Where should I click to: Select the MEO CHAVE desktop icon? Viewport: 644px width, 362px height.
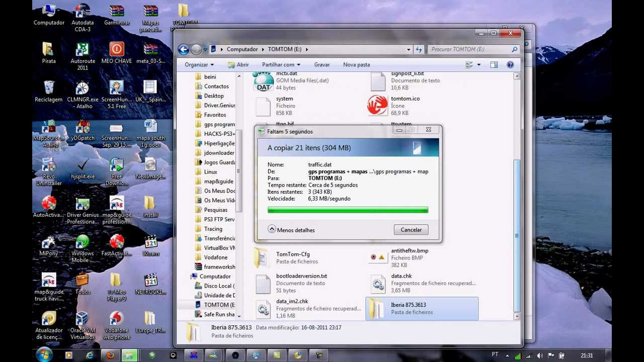117,53
